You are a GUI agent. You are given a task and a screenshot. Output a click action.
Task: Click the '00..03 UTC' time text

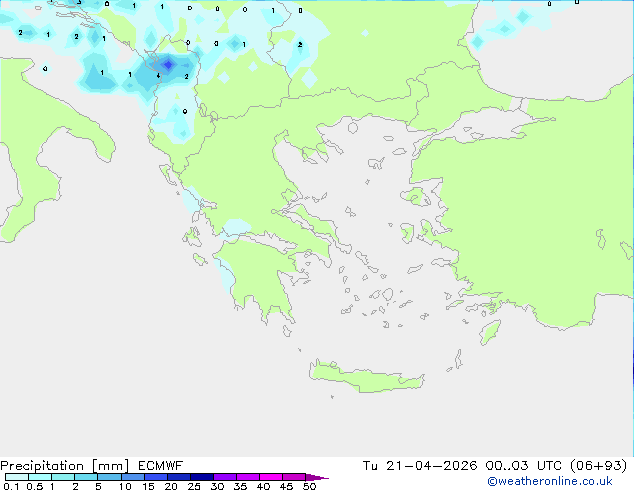pos(523,466)
